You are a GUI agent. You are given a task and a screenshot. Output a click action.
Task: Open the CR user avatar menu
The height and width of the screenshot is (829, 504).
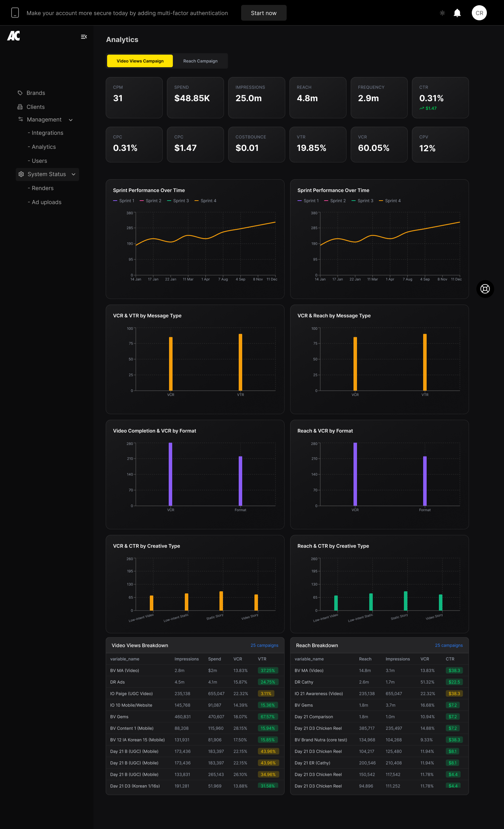click(479, 13)
